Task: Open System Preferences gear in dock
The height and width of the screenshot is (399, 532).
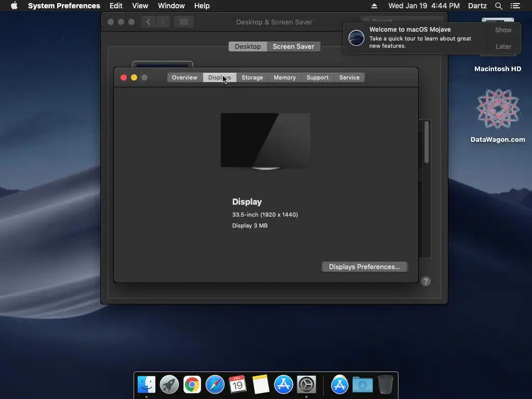Action: click(x=307, y=384)
